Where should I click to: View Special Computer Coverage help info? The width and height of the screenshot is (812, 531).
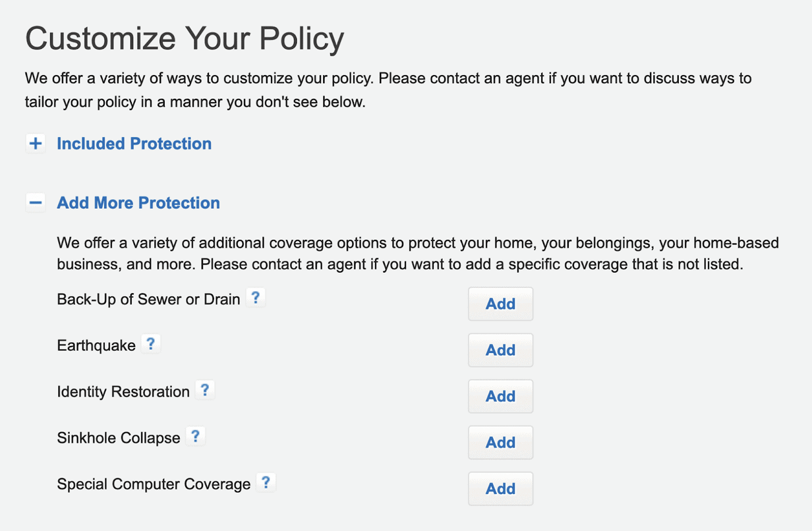click(x=266, y=482)
